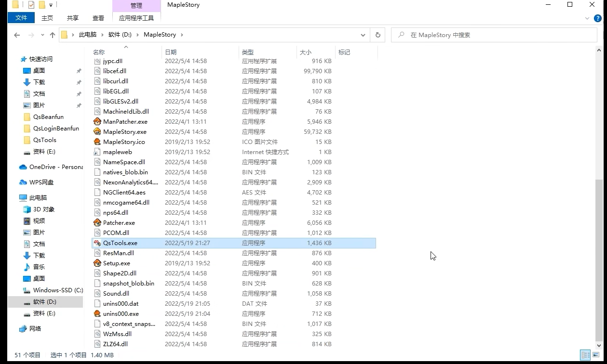Open quick access toolbar customize dropdown
Screen dimensions: 607x364
point(51,5)
